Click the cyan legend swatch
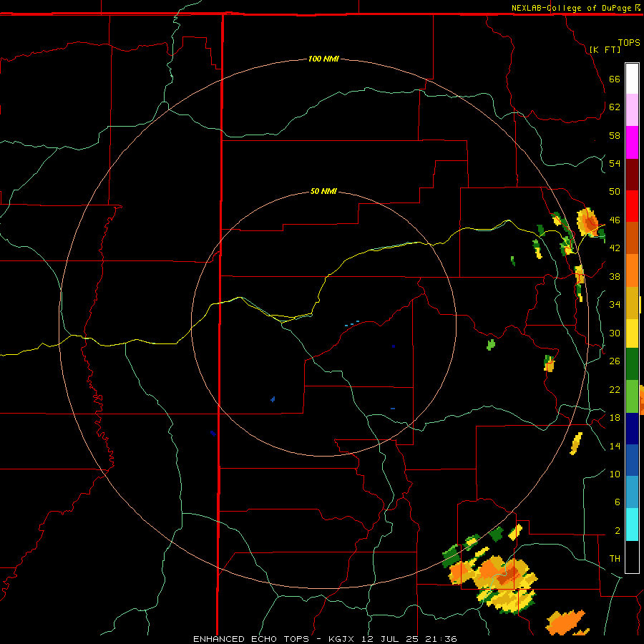This screenshot has height=644, width=644. click(x=632, y=525)
